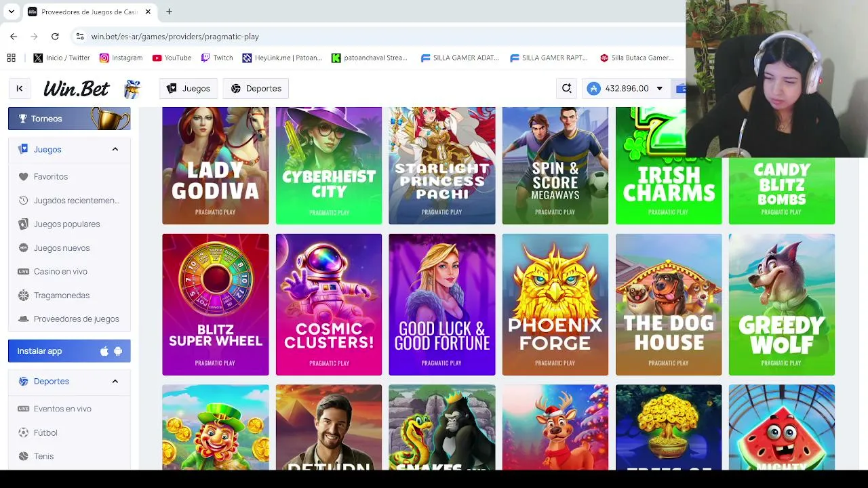Open the Inicio / Twitter bookmark
868x488 pixels.
[x=62, y=58]
